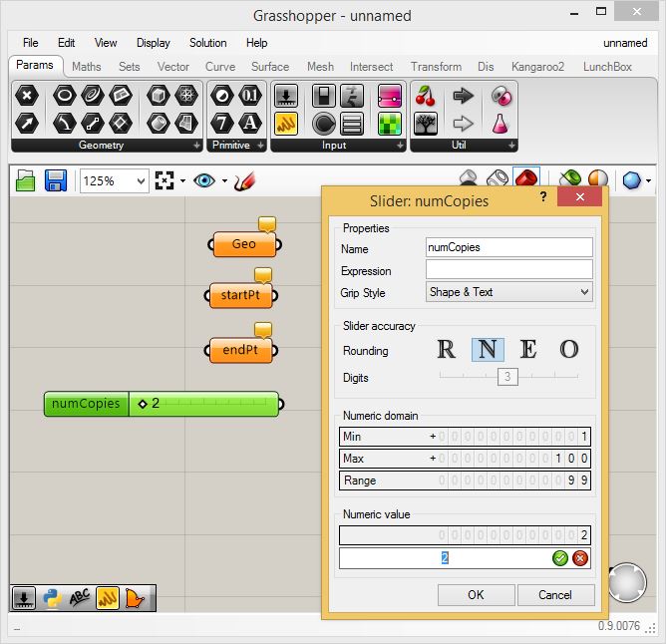Viewport: 666px width, 644px height.
Task: Click the ABC text icon in bottom toolbar
Action: [x=80, y=598]
